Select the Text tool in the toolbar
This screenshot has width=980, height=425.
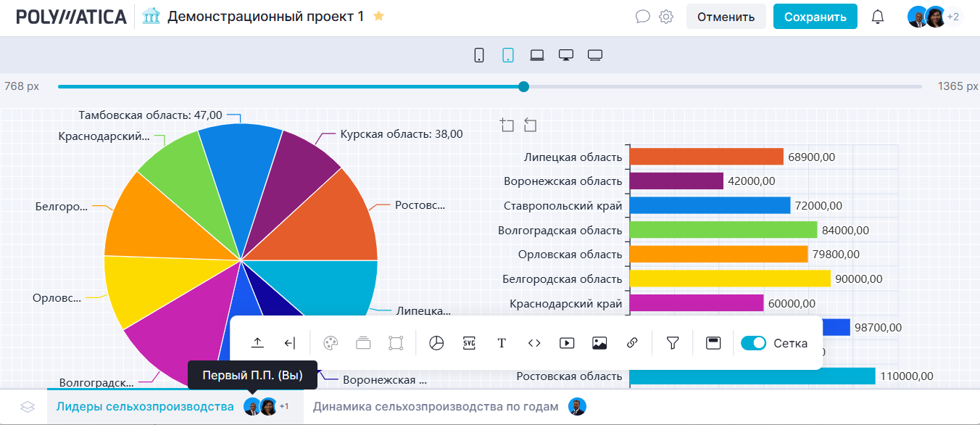502,343
